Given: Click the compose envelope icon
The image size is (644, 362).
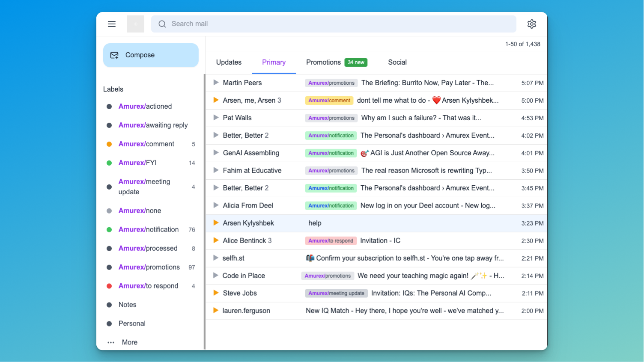Looking at the screenshot, I should (114, 55).
